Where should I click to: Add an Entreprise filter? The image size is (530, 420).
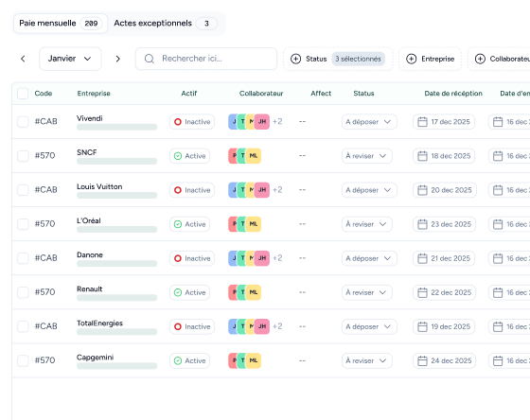point(430,59)
